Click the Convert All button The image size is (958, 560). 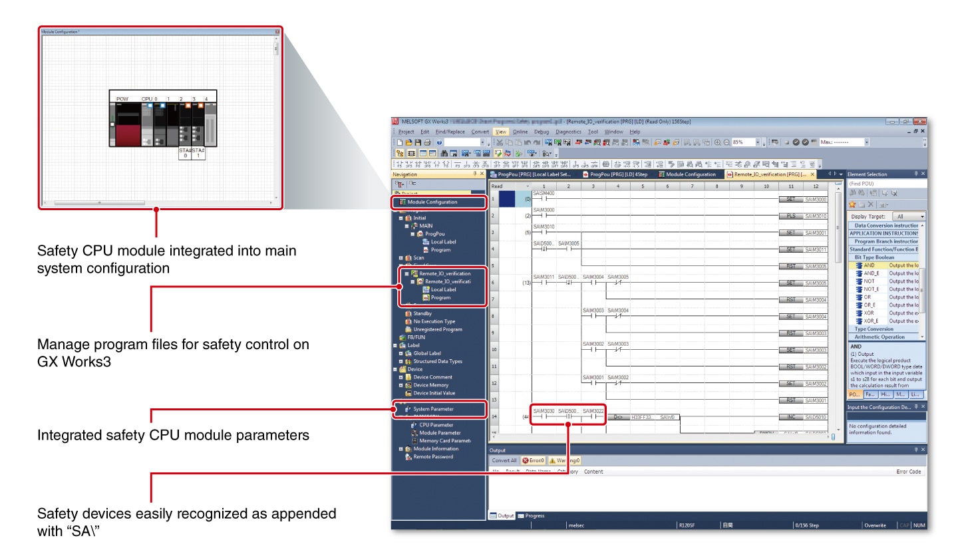coord(504,460)
